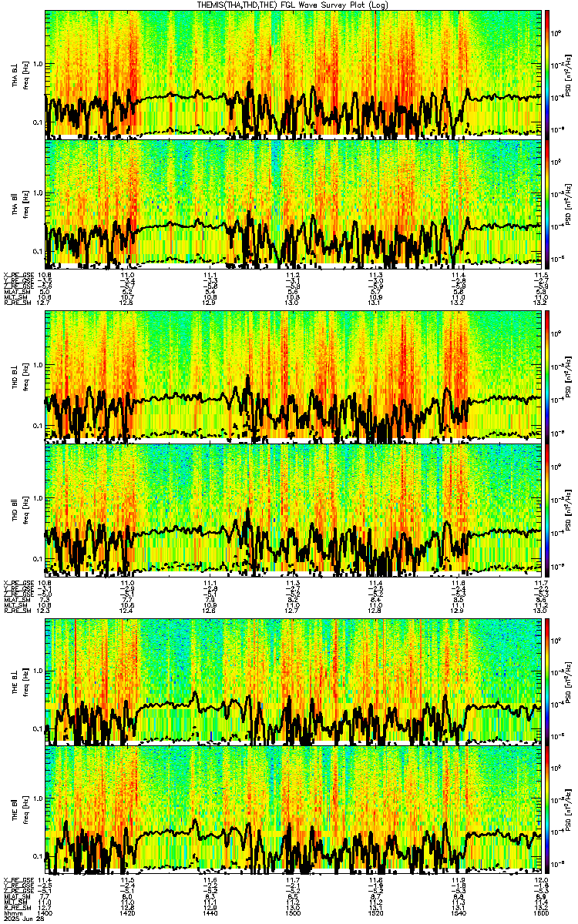Click the 'THD B⊥ freq [Hz]' axis label
The height and width of the screenshot is (924, 578).
point(20,377)
